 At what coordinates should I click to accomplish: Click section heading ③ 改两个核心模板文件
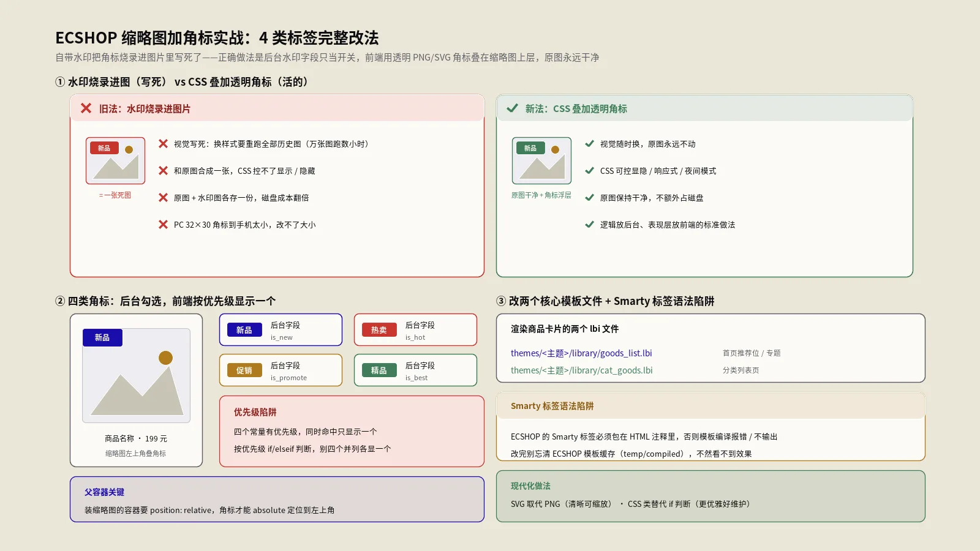coord(605,301)
